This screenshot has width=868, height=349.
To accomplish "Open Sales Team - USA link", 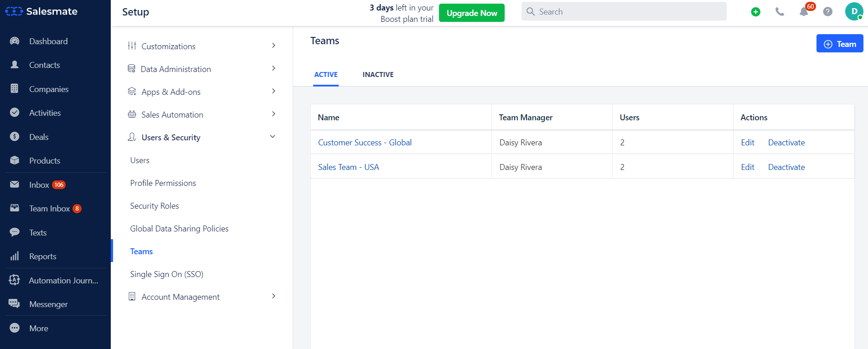I will tap(349, 167).
